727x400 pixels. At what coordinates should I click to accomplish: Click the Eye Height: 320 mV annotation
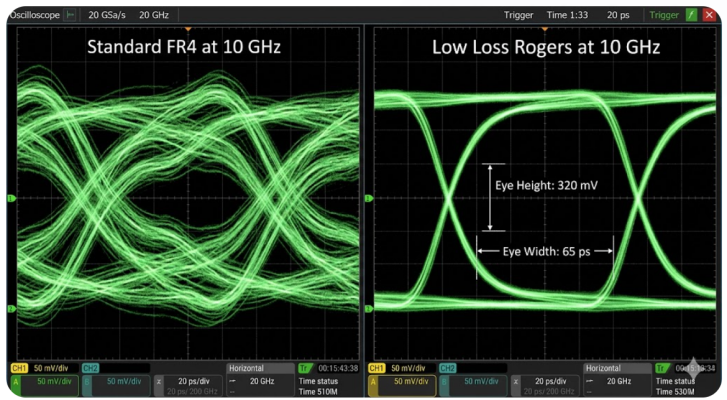tap(546, 185)
